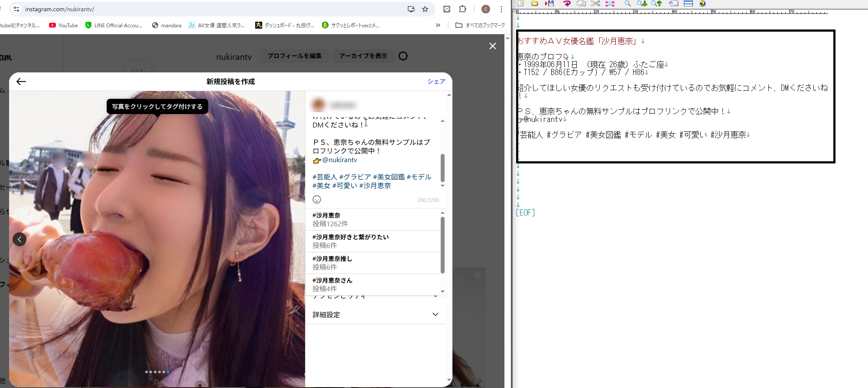Open the Chrome extensions puzzle icon

click(x=463, y=9)
